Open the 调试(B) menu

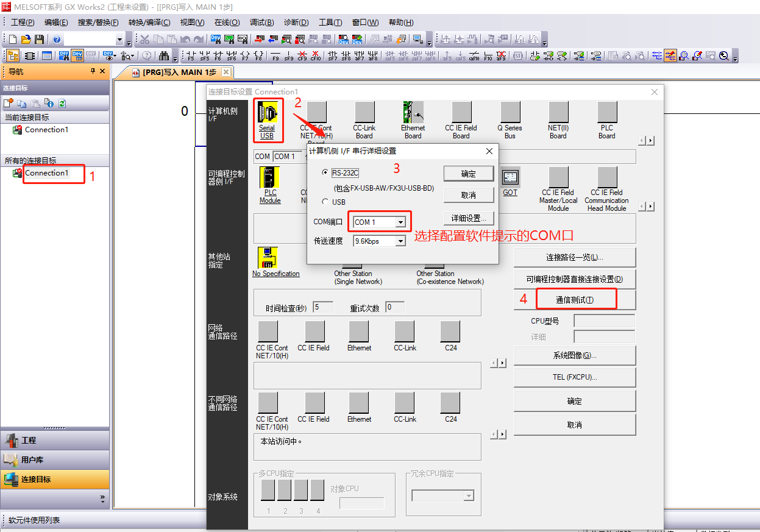click(x=262, y=23)
